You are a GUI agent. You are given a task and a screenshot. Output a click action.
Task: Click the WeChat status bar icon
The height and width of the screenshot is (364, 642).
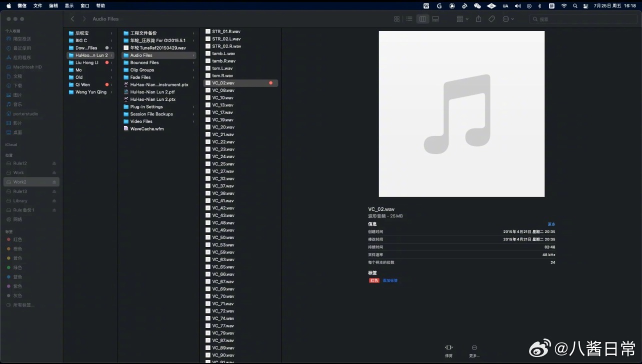477,5
